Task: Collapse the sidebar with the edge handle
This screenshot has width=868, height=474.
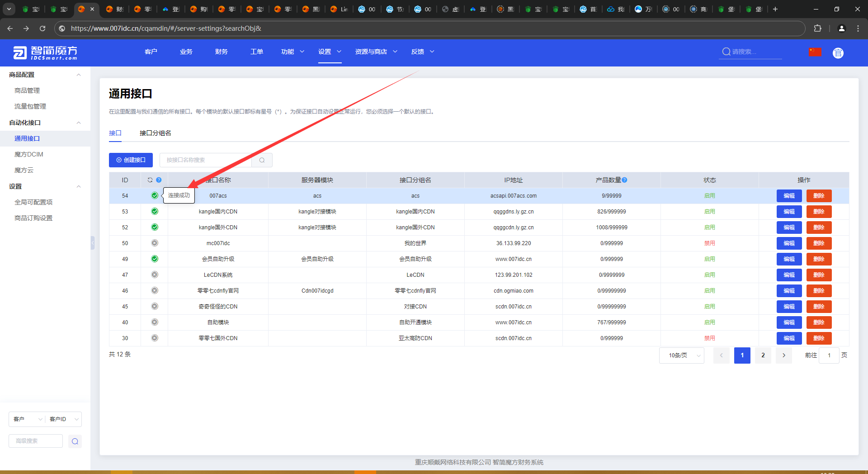Action: click(x=93, y=243)
